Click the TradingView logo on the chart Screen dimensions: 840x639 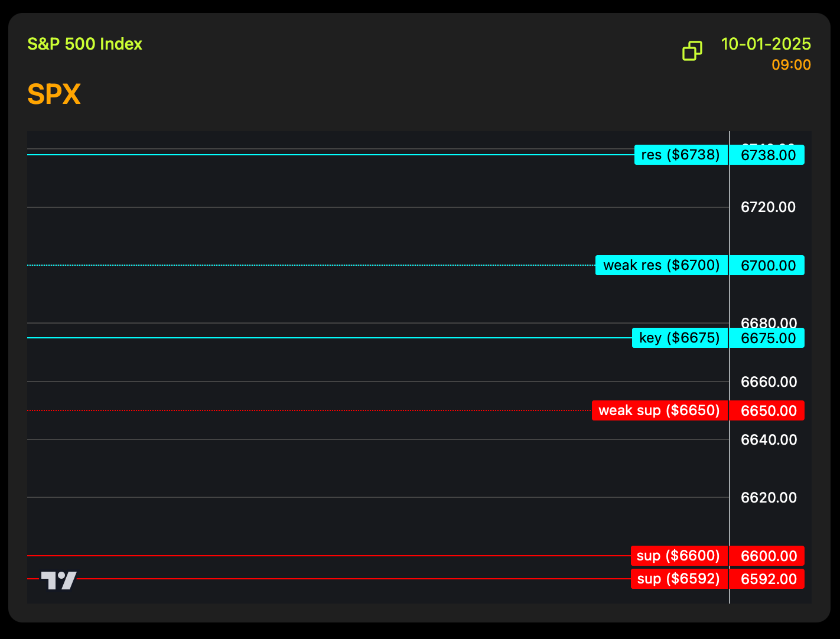(58, 580)
